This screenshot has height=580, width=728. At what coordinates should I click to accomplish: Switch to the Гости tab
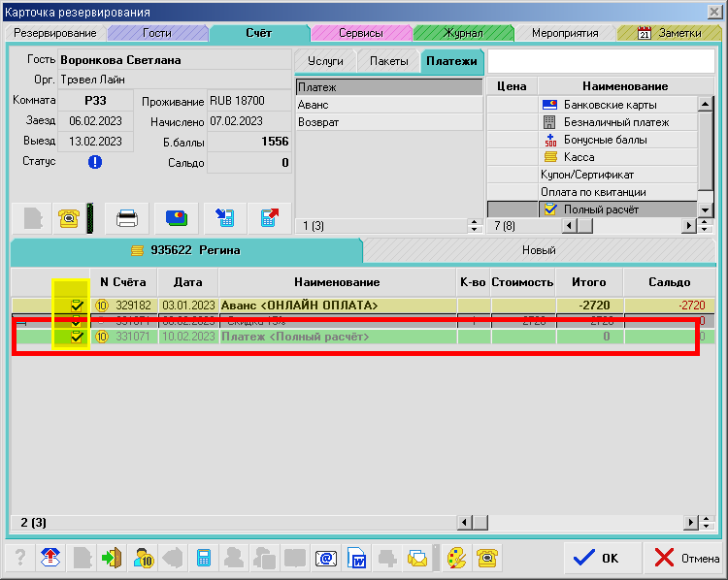pyautogui.click(x=157, y=32)
